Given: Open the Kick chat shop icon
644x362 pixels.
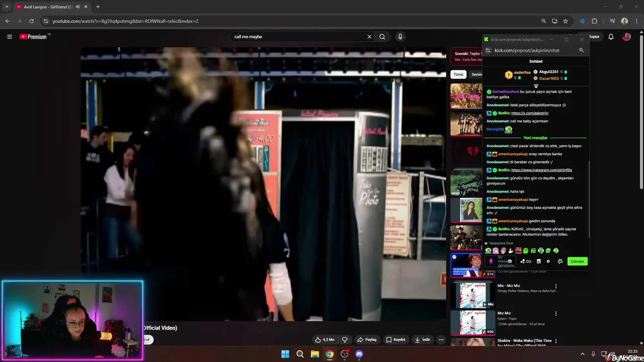Looking at the screenshot, I should (x=538, y=261).
